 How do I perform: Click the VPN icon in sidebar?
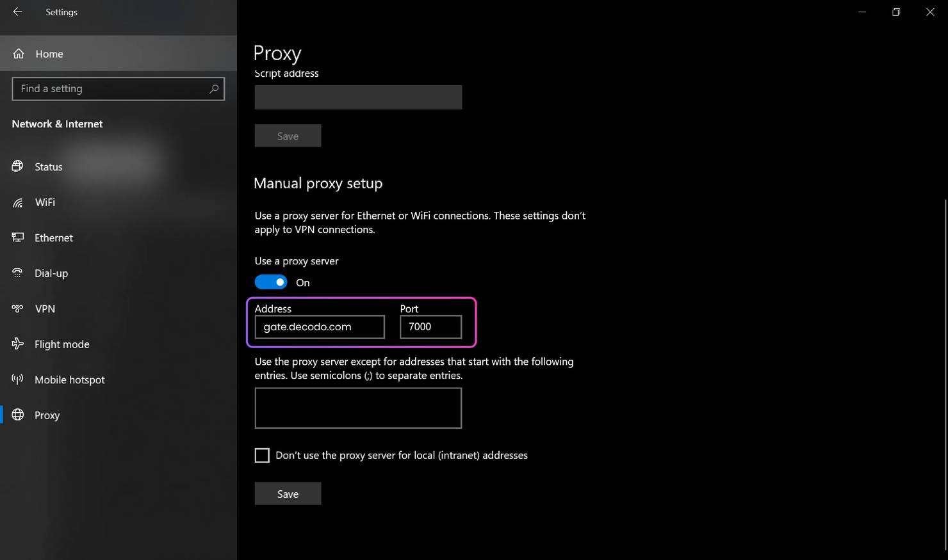pyautogui.click(x=18, y=308)
